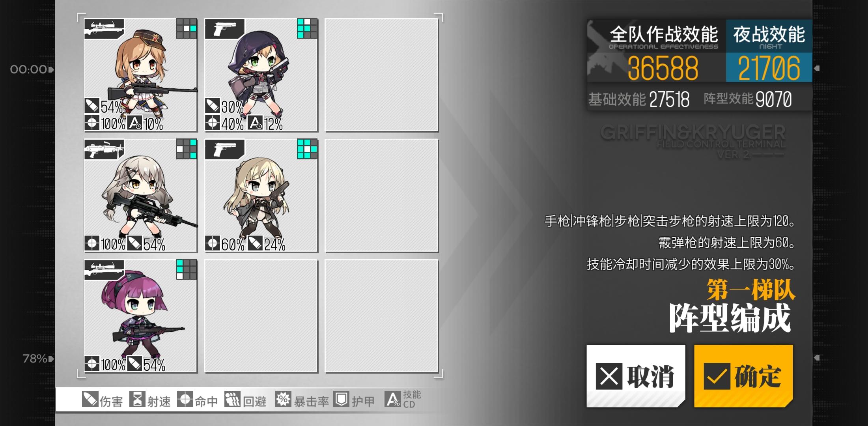This screenshot has height=426, width=868.
Task: Click the 护甲 armor shield icon
Action: click(341, 399)
